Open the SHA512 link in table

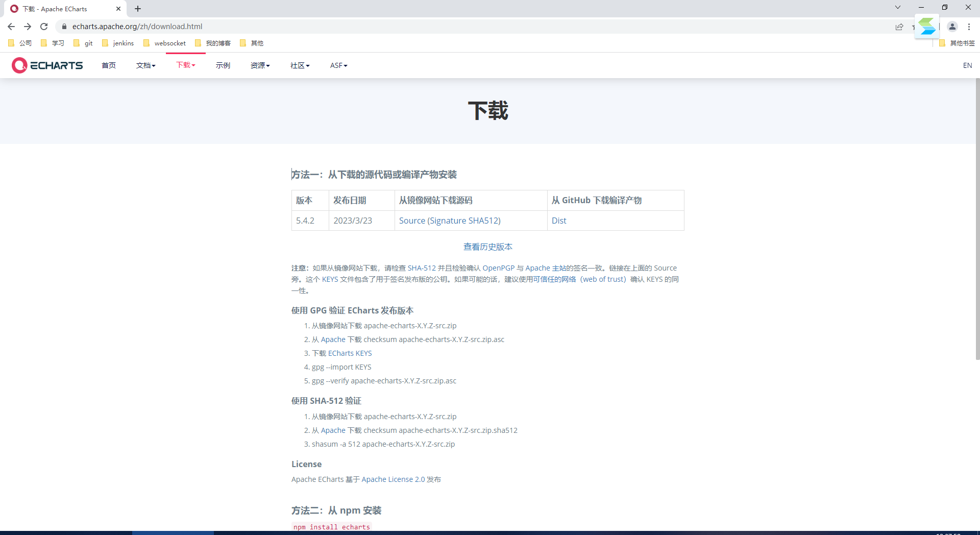(483, 221)
